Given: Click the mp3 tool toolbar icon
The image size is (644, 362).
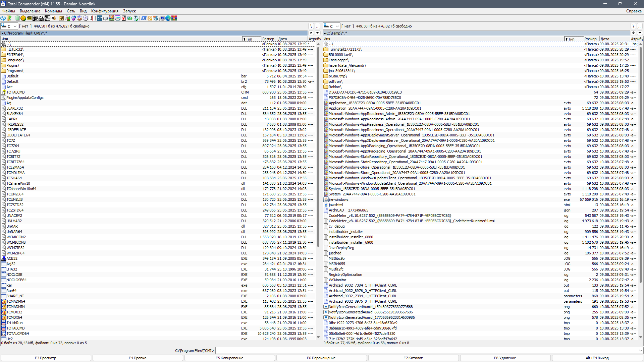Looking at the screenshot, I should point(100,18).
